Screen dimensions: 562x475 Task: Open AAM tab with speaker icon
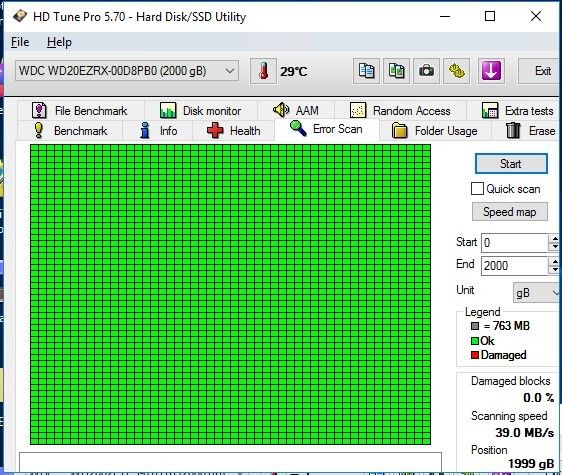click(x=296, y=110)
